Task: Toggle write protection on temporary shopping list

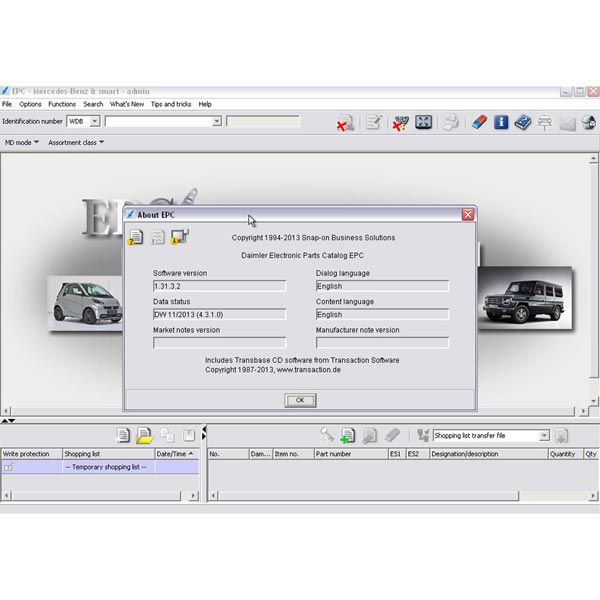Action: pyautogui.click(x=8, y=467)
